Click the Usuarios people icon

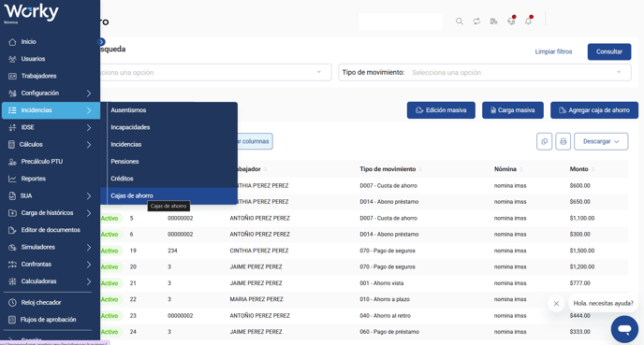point(12,59)
